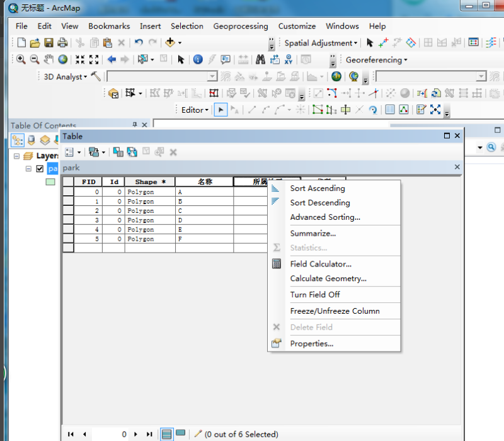Open the Bookmarks menu
504x441 pixels.
109,26
